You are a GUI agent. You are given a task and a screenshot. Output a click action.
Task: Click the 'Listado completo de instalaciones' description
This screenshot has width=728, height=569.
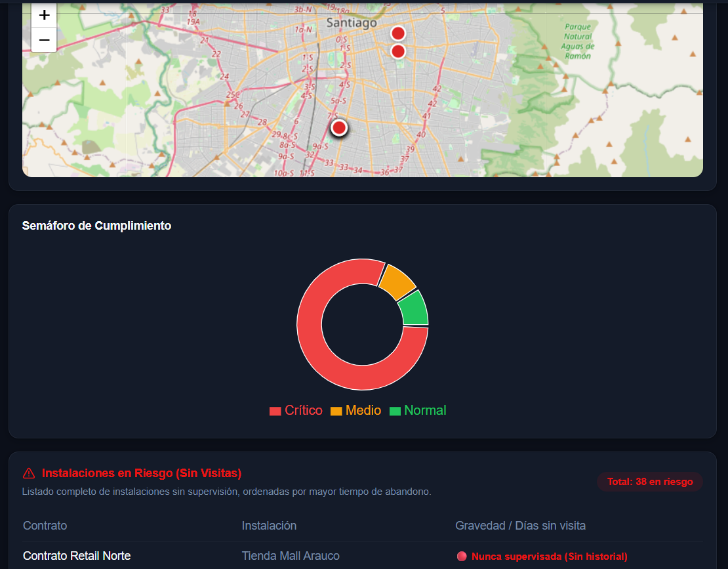(226, 492)
